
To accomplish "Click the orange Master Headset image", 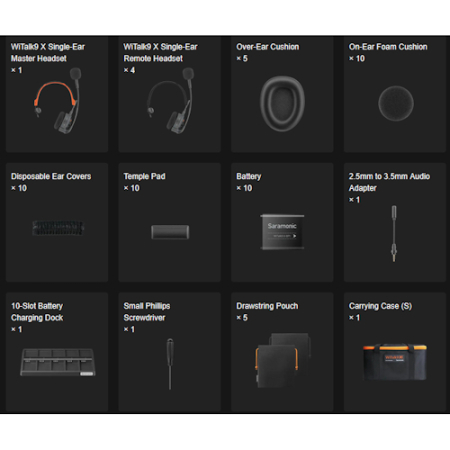I will pos(58,101).
